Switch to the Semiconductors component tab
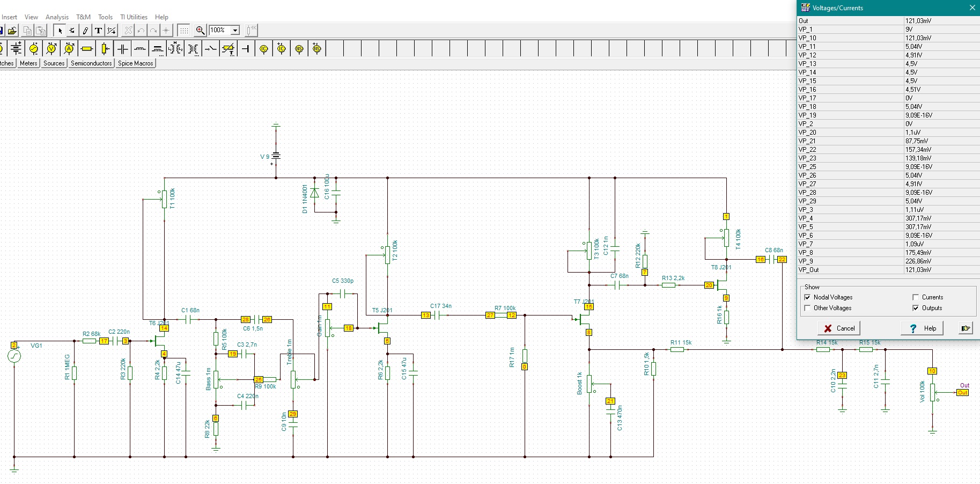The width and height of the screenshot is (980, 484). coord(91,63)
